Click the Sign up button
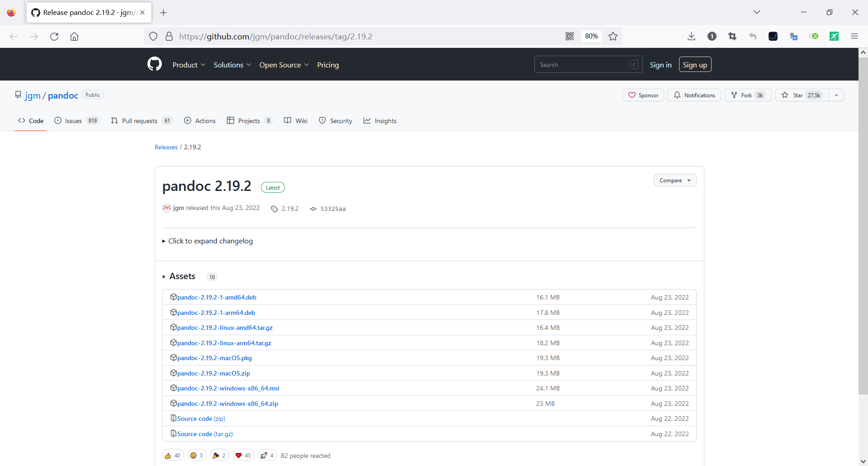 pyautogui.click(x=695, y=65)
